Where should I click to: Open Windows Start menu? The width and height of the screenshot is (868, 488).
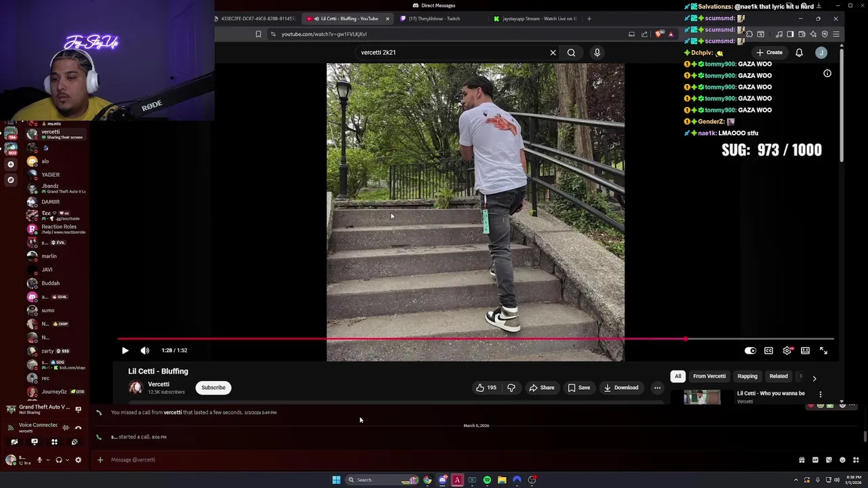[336, 480]
